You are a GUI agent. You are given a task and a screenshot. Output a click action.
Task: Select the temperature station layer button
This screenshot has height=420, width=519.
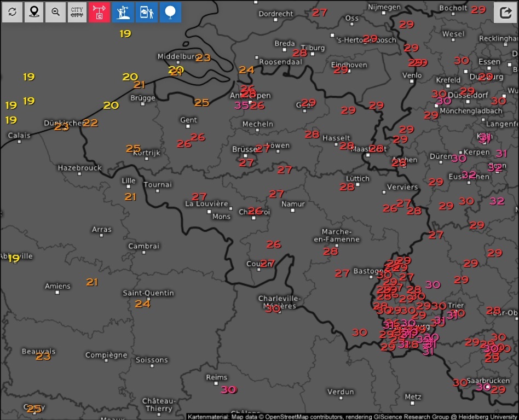tap(99, 12)
